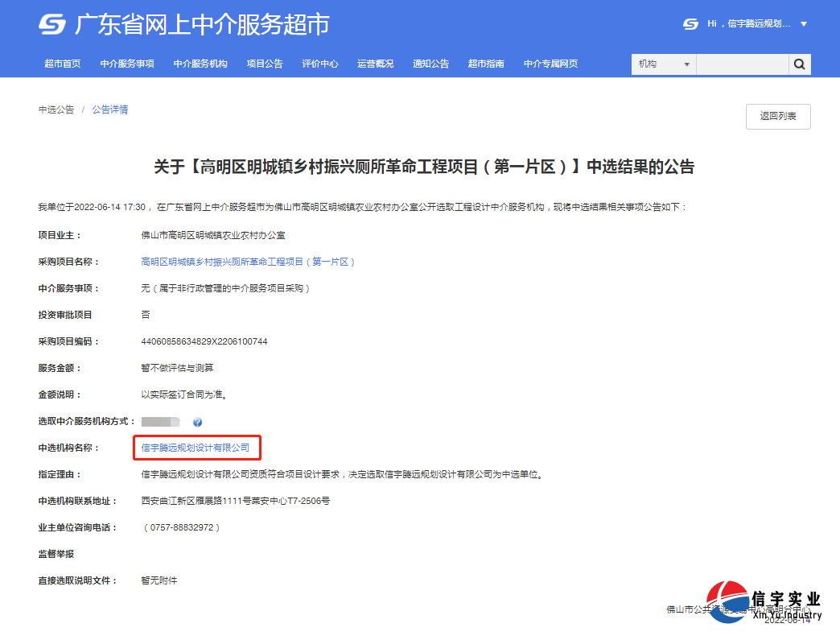This screenshot has height=636, width=840.
Task: Click the small S logo next to the Hi greeting
Action: (690, 24)
